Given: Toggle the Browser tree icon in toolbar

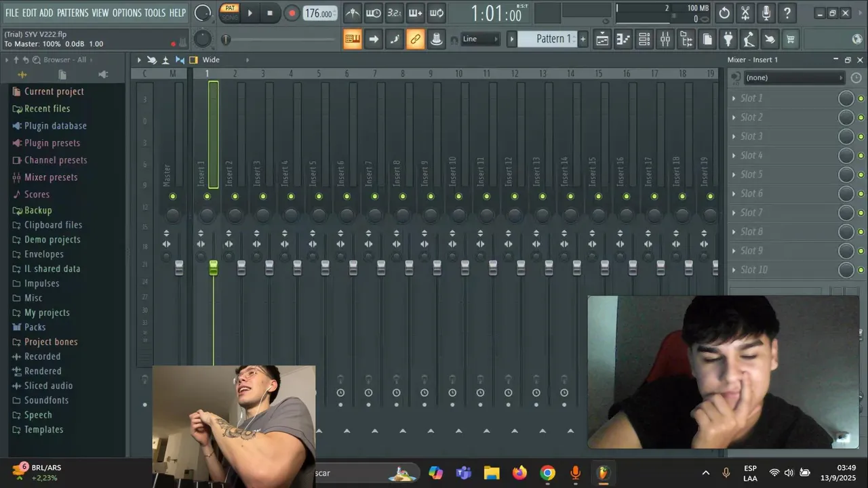Looking at the screenshot, I should tap(686, 39).
